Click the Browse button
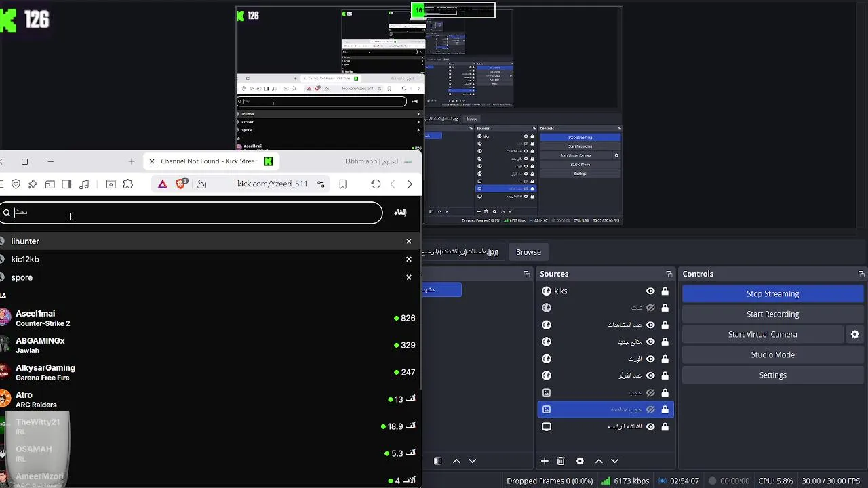 [528, 252]
